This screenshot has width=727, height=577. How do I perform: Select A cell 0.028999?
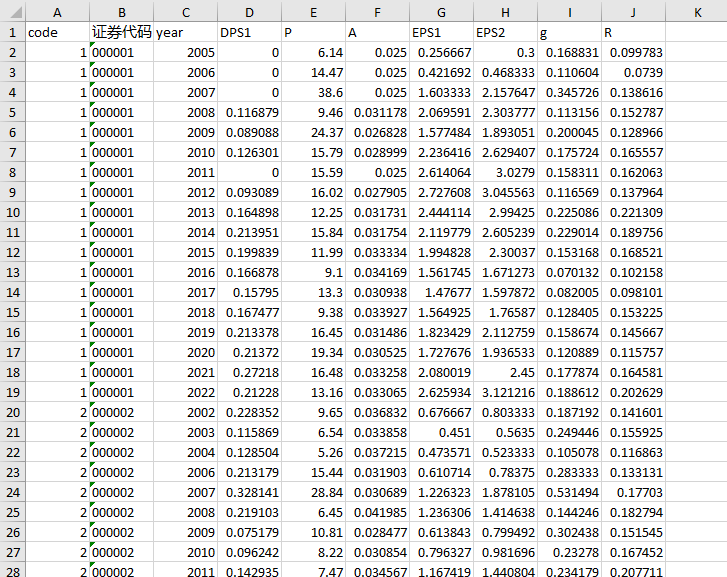pyautogui.click(x=377, y=152)
